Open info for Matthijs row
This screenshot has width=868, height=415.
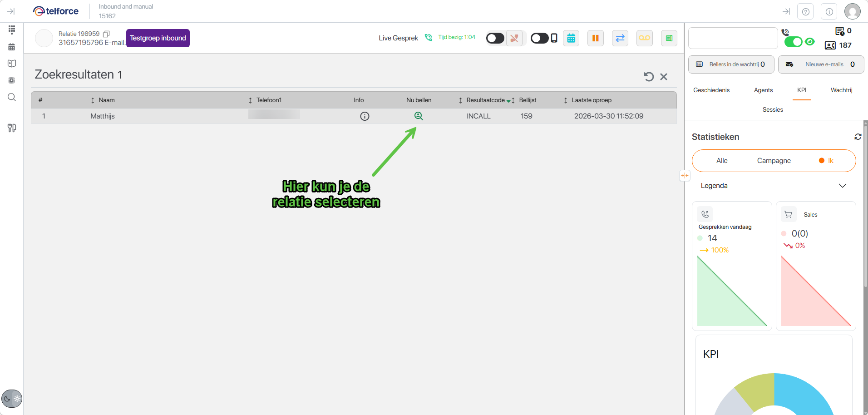point(365,116)
